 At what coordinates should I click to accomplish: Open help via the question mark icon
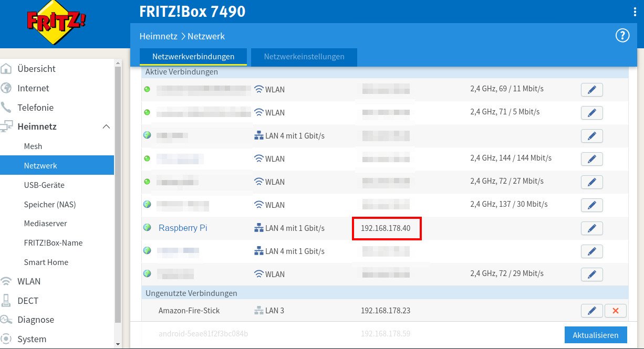[622, 35]
